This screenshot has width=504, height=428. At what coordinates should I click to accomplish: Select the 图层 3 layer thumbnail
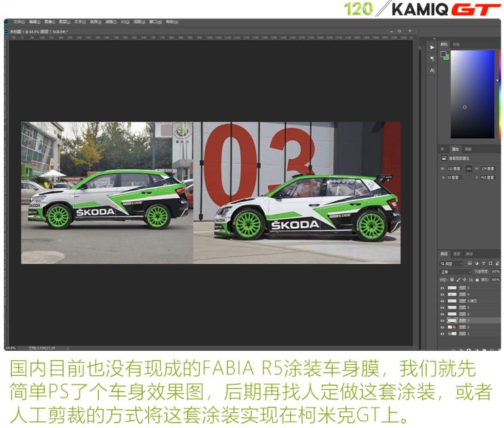tap(453, 288)
